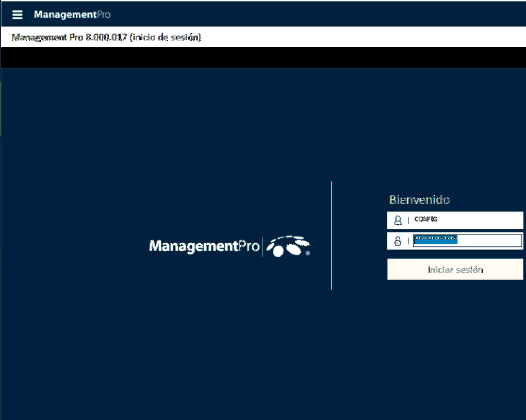This screenshot has height=420, width=526.
Task: Click the large ManagementPro wordmark in the center
Action: coord(204,246)
